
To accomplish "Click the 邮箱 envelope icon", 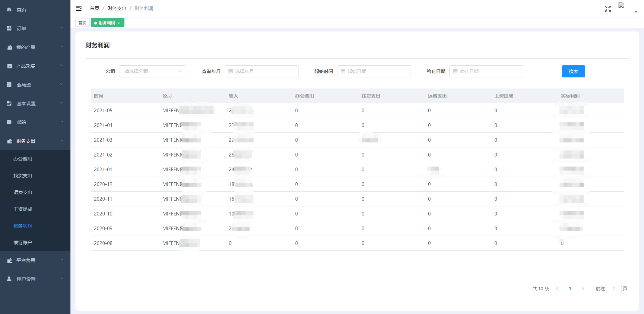I will click(9, 122).
